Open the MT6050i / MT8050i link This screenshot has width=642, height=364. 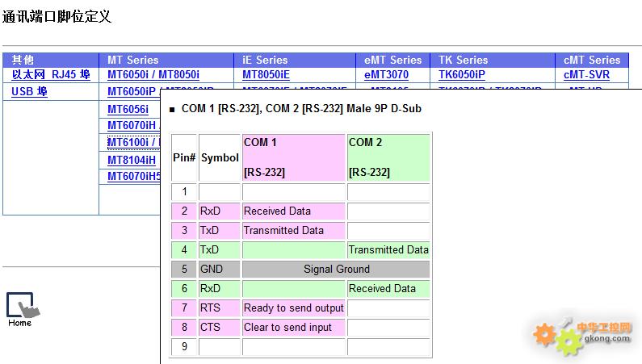(153, 75)
